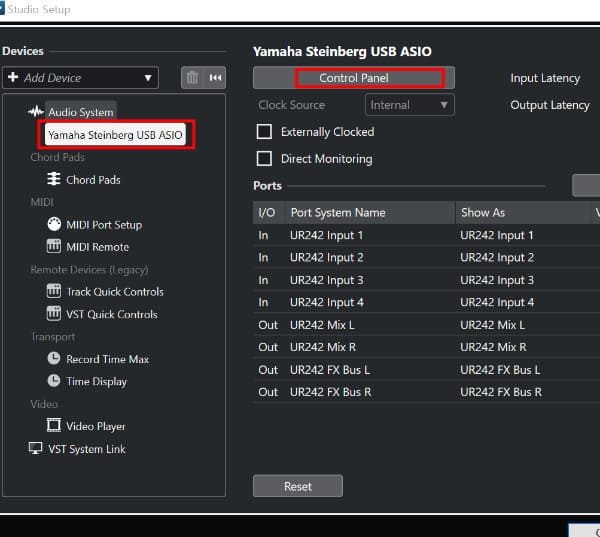This screenshot has height=537, width=600.
Task: Click port system name UR242 Mix L
Action: (322, 325)
